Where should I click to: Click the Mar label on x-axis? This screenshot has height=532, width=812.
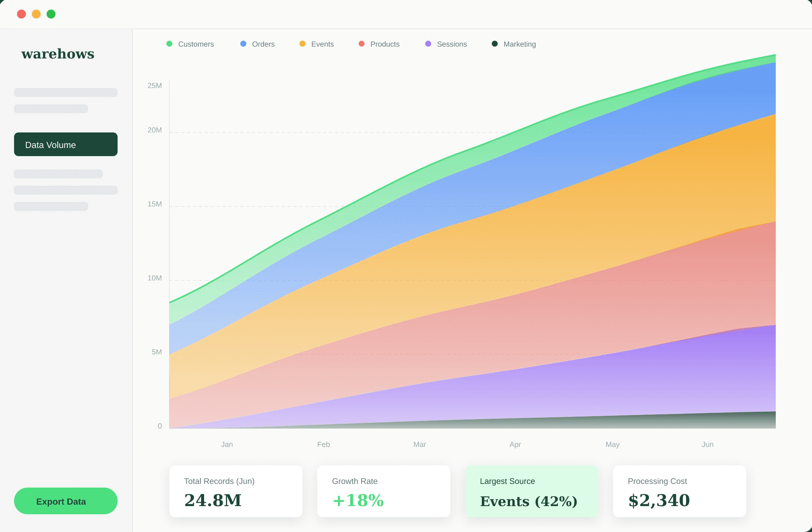(419, 444)
